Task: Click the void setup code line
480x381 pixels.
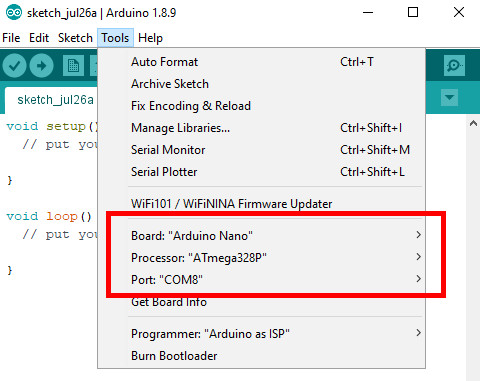Action: 52,126
